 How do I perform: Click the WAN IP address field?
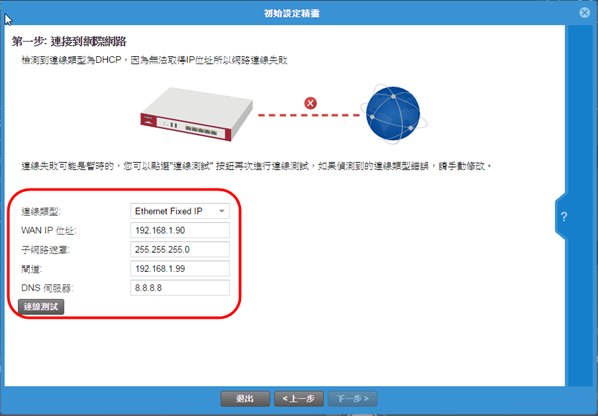pos(180,230)
